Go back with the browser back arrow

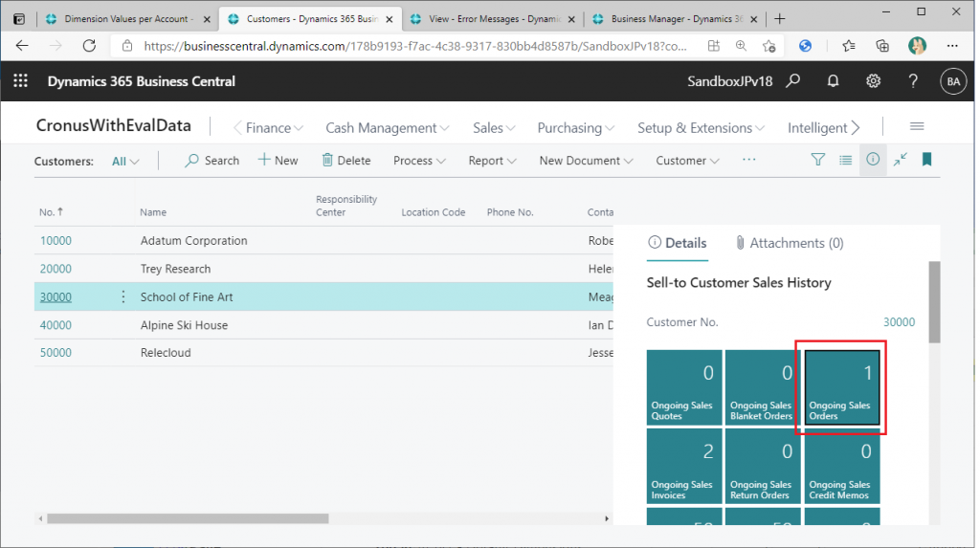22,46
